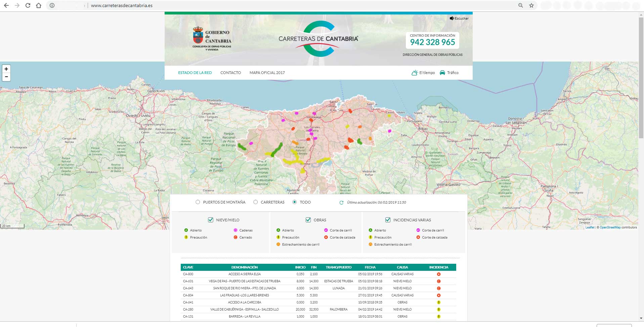Screen dimensions: 644x327
Task: Uncheck the Obras checkbox
Action: (x=308, y=220)
